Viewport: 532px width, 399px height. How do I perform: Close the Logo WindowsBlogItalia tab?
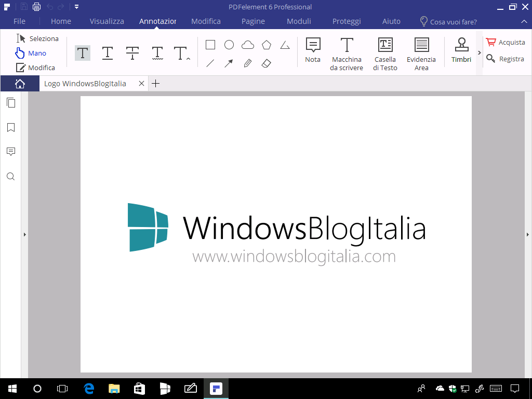(x=141, y=84)
